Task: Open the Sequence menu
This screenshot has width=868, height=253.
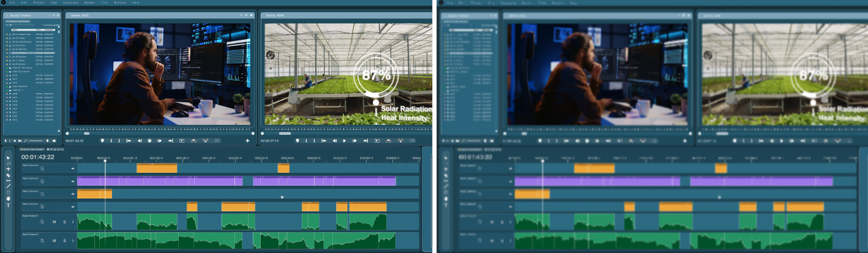Action: [x=71, y=2]
